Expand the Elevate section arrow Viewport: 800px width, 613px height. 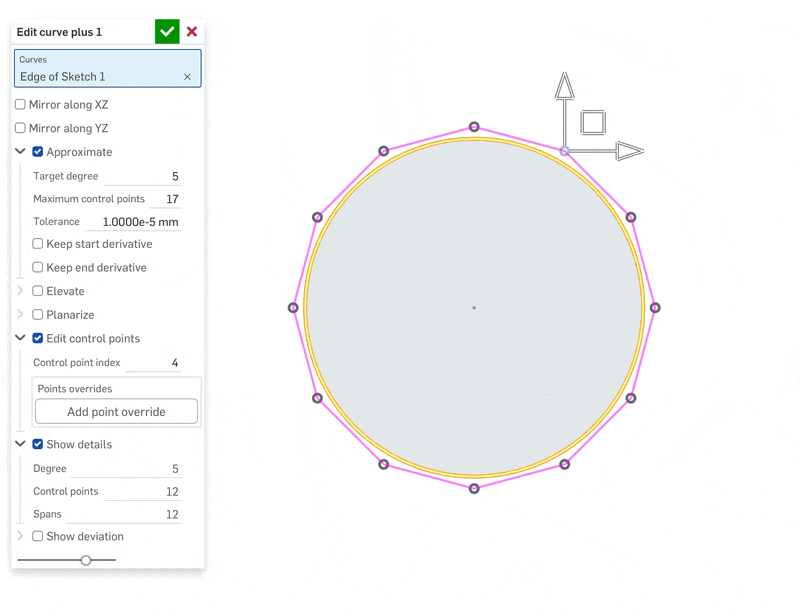pyautogui.click(x=20, y=290)
